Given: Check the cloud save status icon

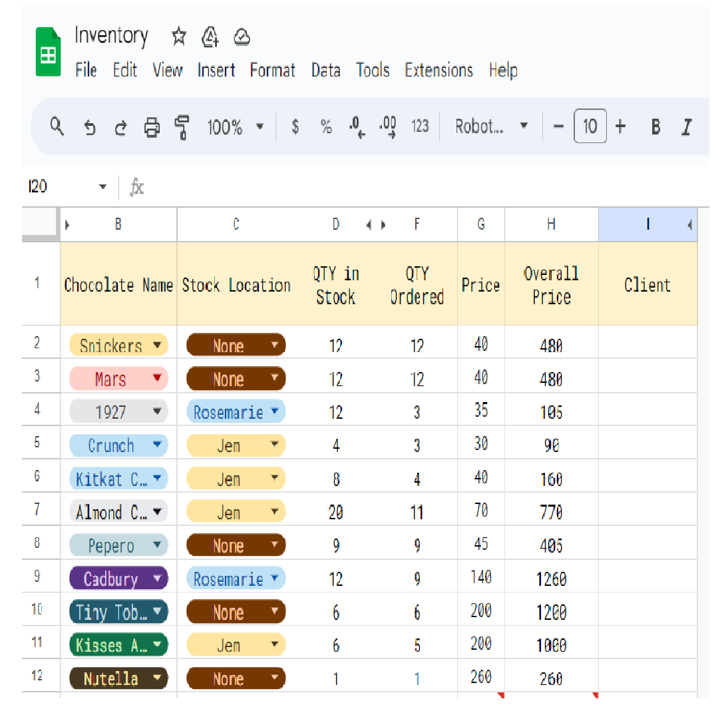Looking at the screenshot, I should point(242,37).
